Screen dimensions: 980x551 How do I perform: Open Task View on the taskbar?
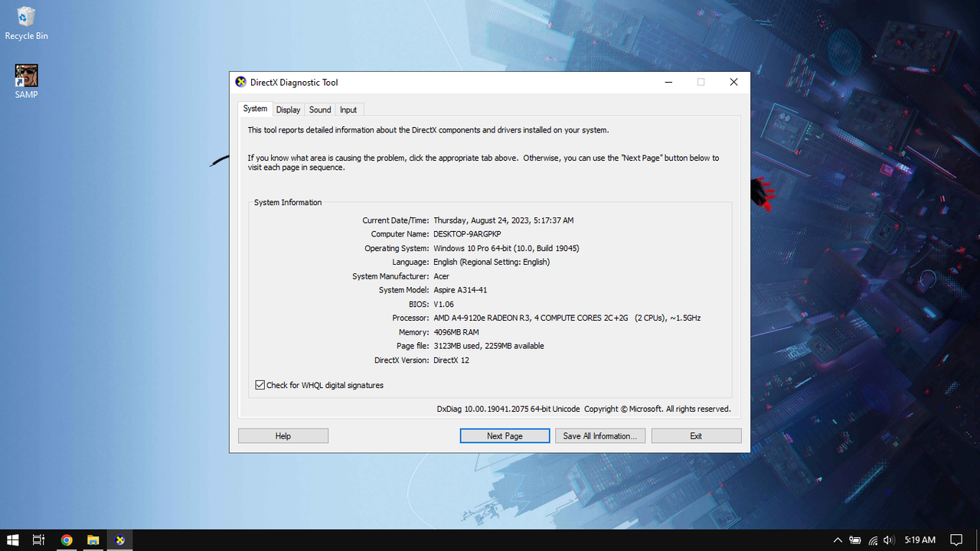coord(39,540)
